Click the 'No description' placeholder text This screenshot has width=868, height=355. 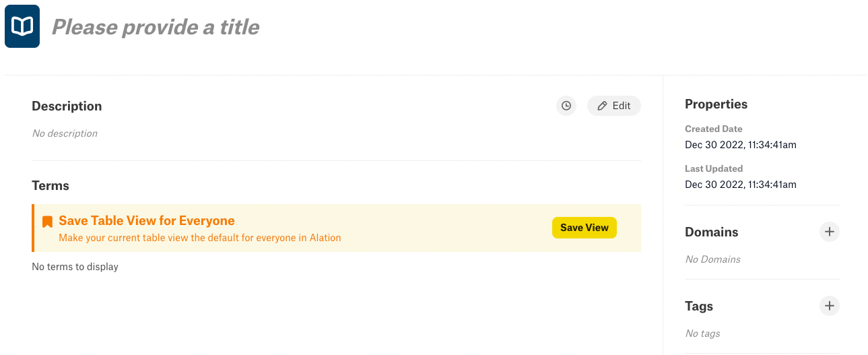65,133
